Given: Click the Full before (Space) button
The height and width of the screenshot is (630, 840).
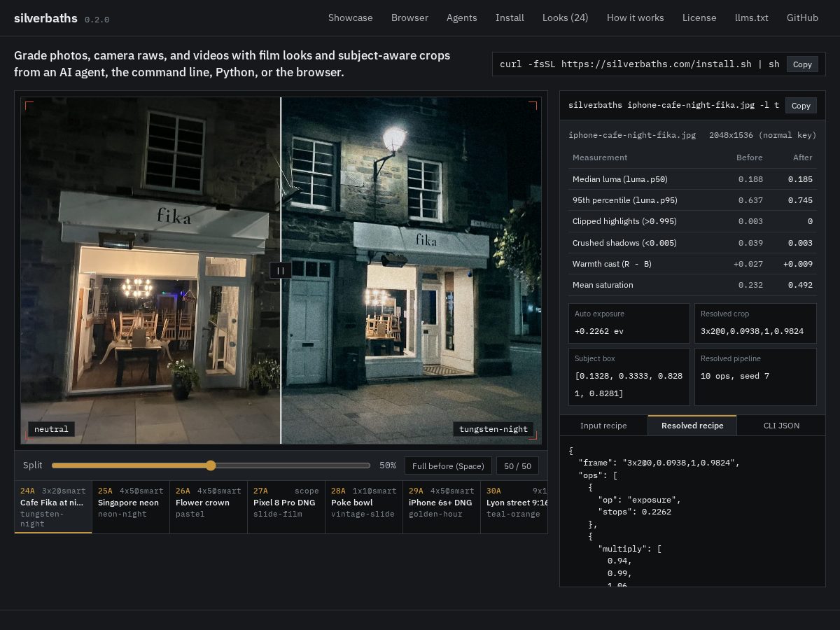Looking at the screenshot, I should coord(448,465).
